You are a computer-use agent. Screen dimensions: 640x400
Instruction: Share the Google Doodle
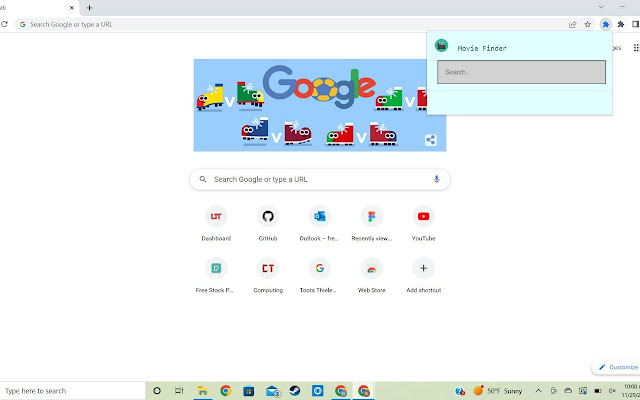click(x=431, y=140)
